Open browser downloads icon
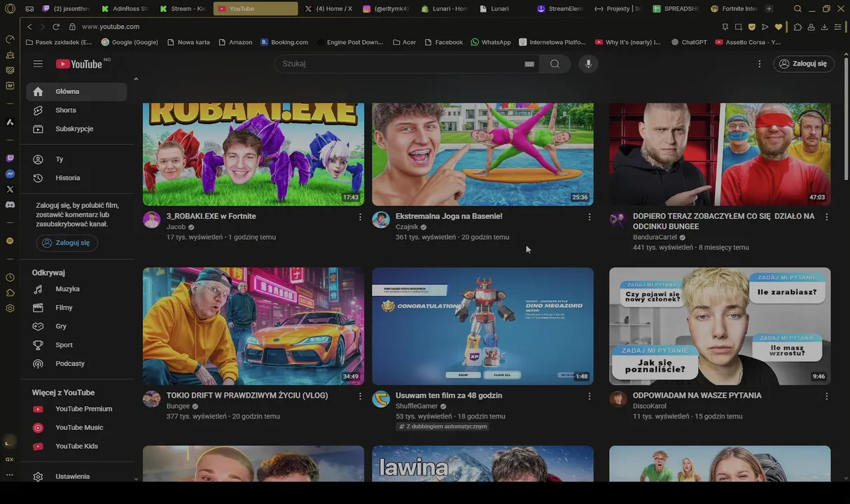 pyautogui.click(x=824, y=27)
